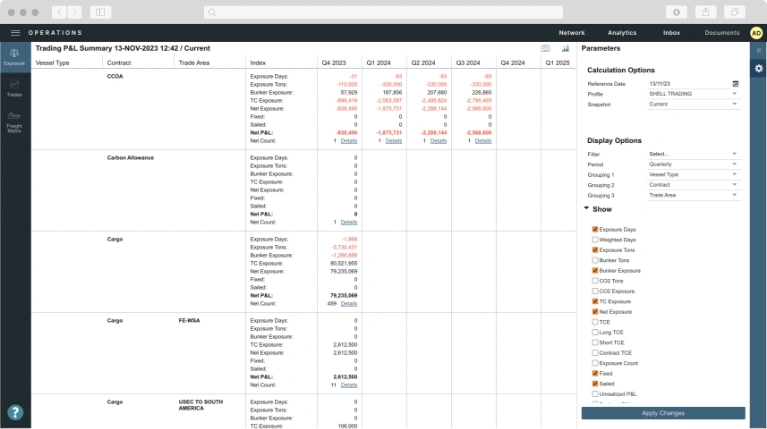The height and width of the screenshot is (429, 767).
Task: Open the Trades sidebar section
Action: pos(14,88)
